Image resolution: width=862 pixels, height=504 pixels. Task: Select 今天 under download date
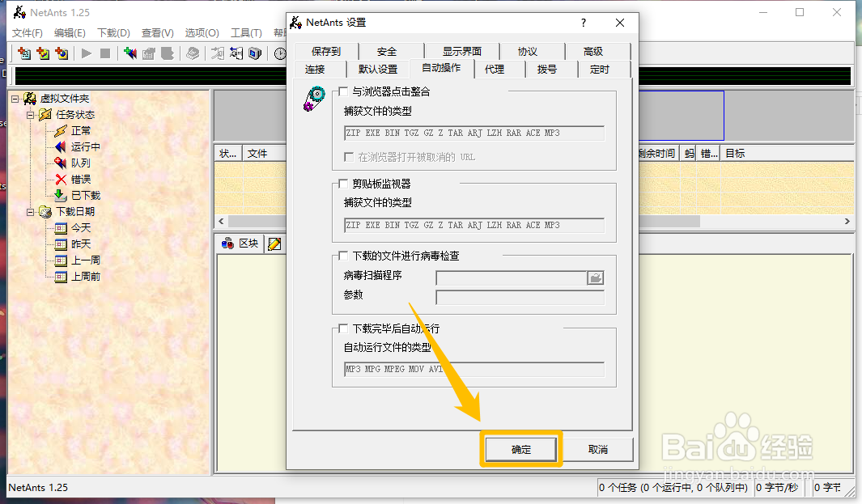(81, 227)
